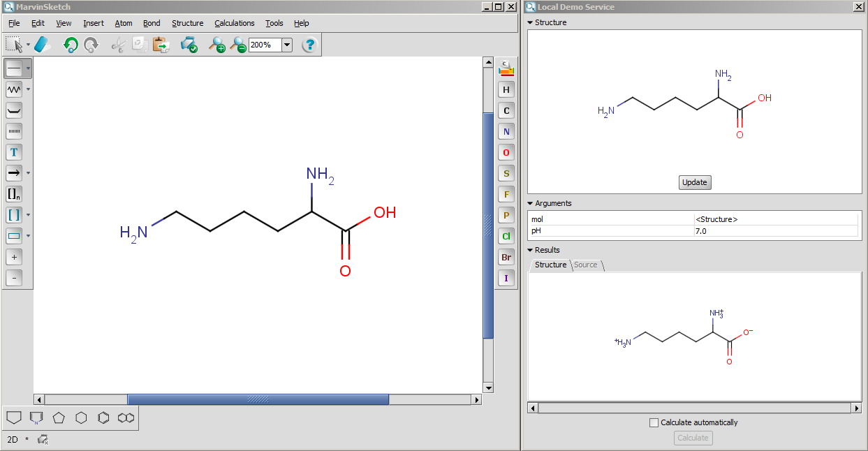868x451 pixels.
Task: Open the Structure menu
Action: coord(187,23)
